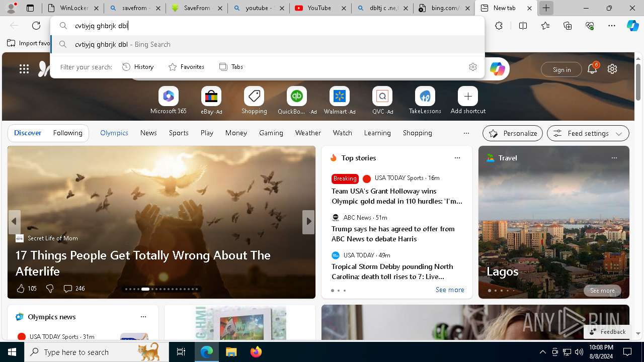Switch to the YouTube browser tab
644x362 pixels.
(x=319, y=8)
